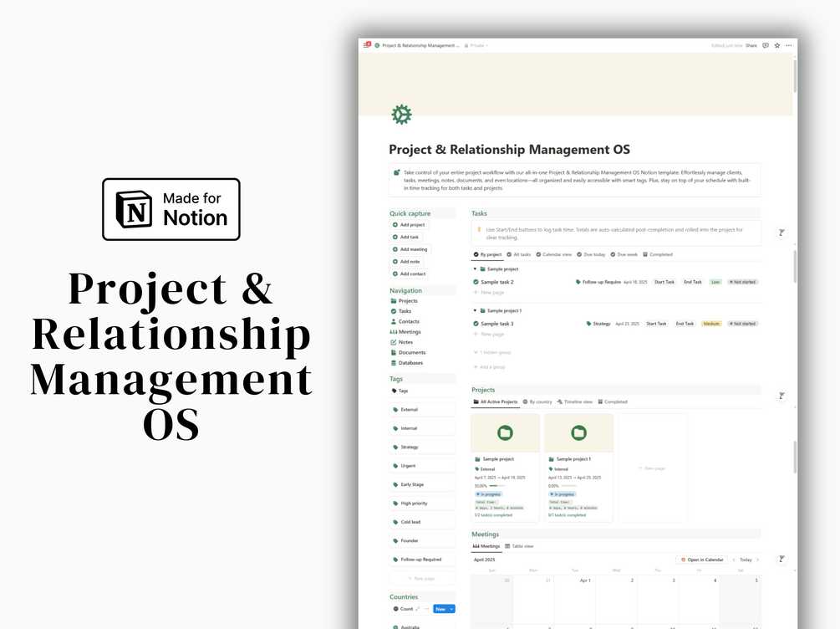Expand the 1 hidden group section

[493, 352]
